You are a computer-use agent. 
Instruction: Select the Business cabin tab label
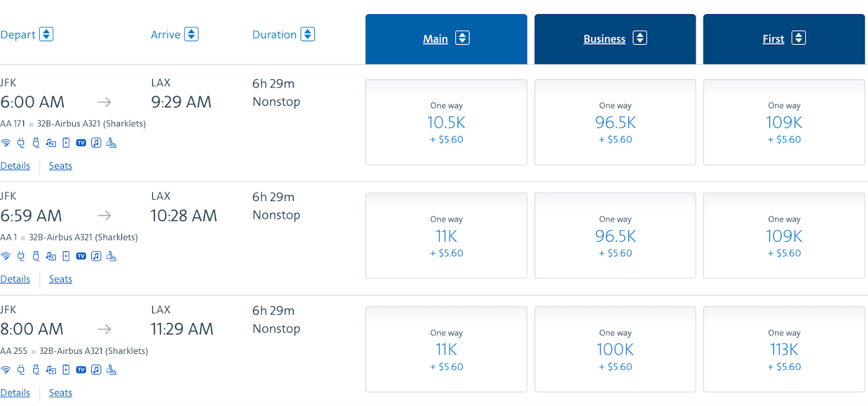[x=604, y=39]
